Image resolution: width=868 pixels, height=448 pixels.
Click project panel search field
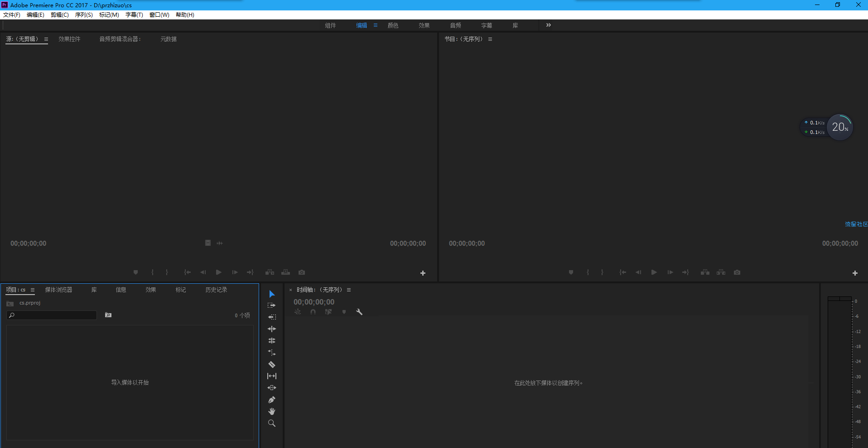point(52,315)
